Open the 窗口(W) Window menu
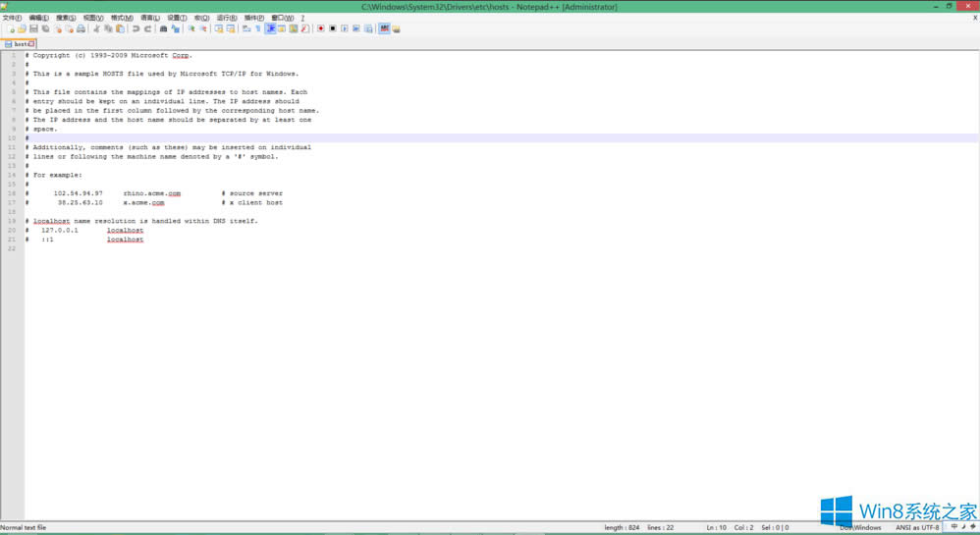 coord(283,18)
